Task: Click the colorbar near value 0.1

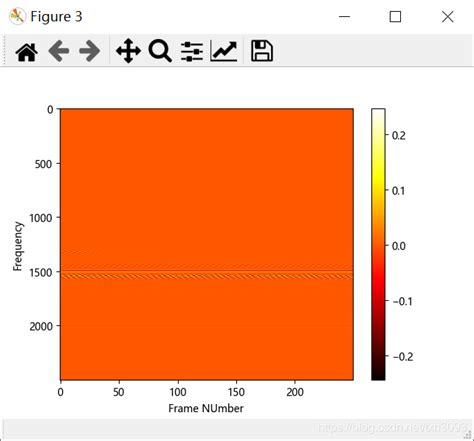Action: (378, 190)
